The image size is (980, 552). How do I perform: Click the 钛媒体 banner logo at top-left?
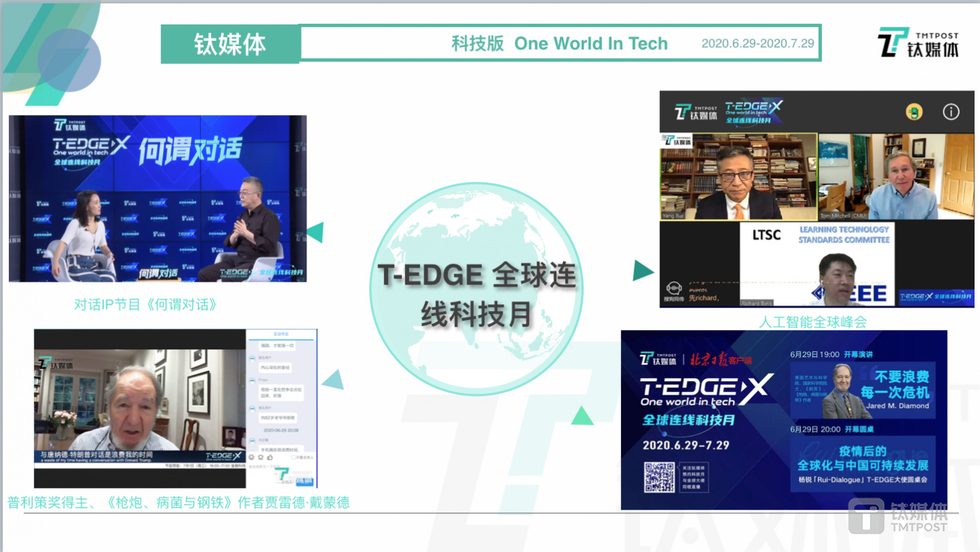point(230,44)
